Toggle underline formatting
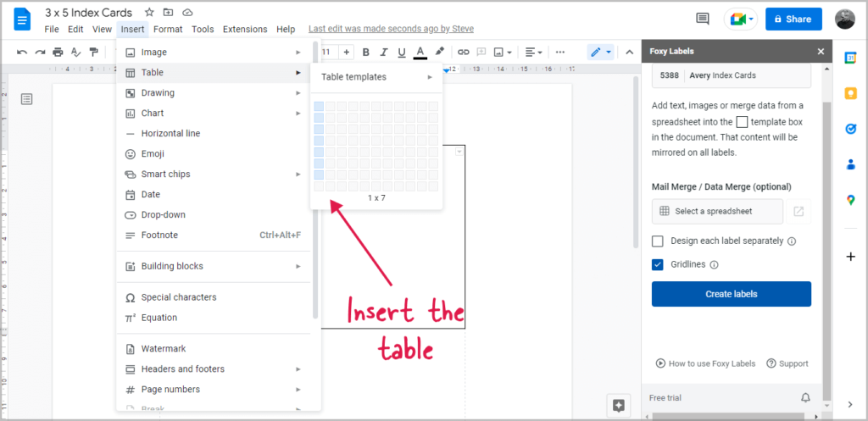The height and width of the screenshot is (421, 868). tap(402, 52)
